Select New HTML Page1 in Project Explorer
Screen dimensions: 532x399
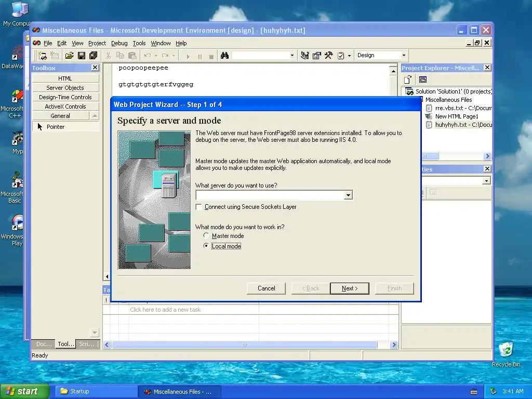tap(453, 116)
